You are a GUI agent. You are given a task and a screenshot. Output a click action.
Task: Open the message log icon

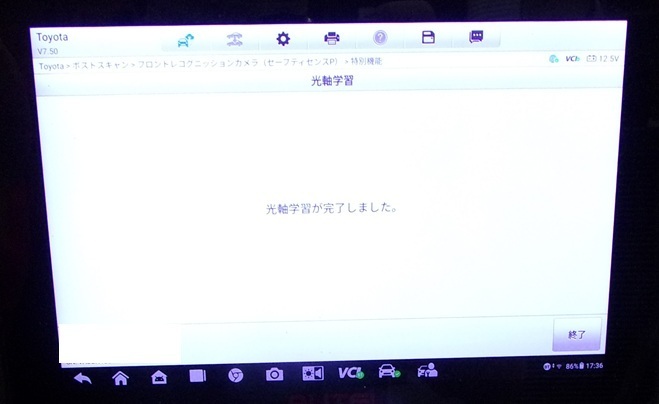476,37
